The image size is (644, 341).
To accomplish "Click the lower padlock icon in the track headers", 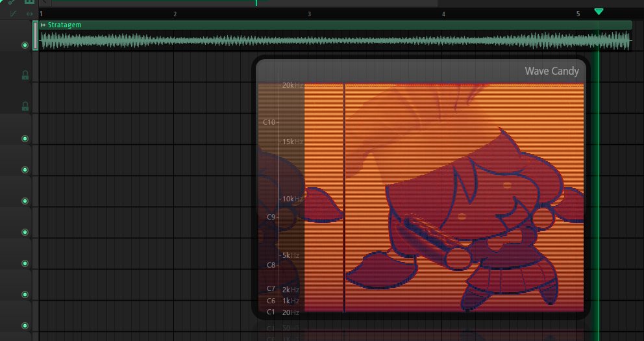I will (25, 107).
